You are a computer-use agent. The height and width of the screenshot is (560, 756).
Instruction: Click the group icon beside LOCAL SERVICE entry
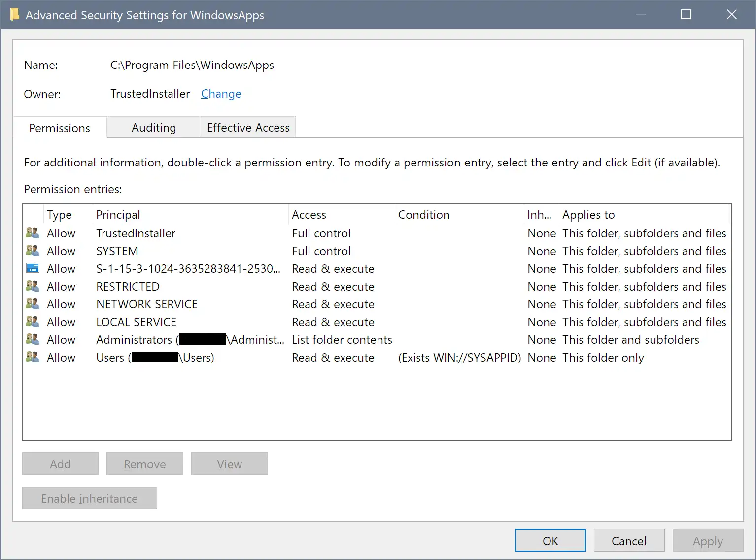(x=32, y=321)
